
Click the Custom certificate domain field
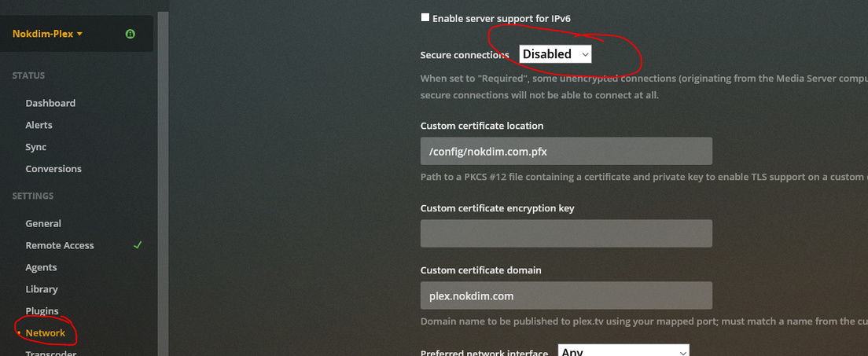(x=566, y=295)
